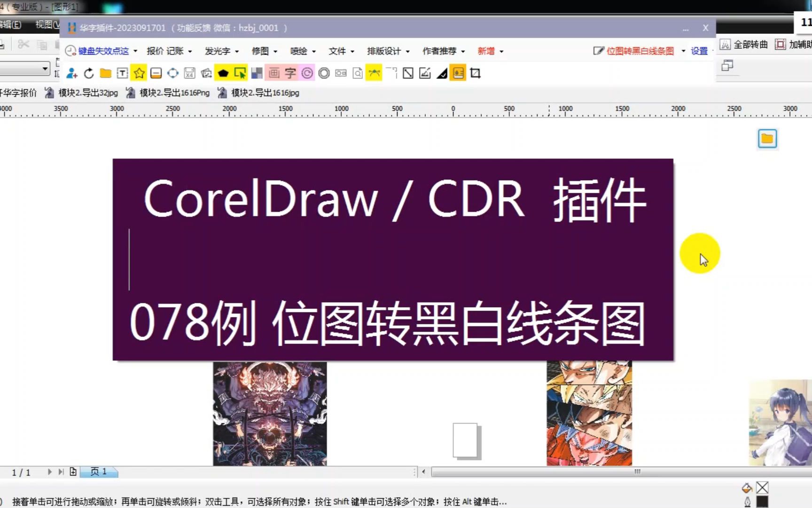
Task: Click the 全部转曲 convert-to-curves button
Action: pos(751,45)
